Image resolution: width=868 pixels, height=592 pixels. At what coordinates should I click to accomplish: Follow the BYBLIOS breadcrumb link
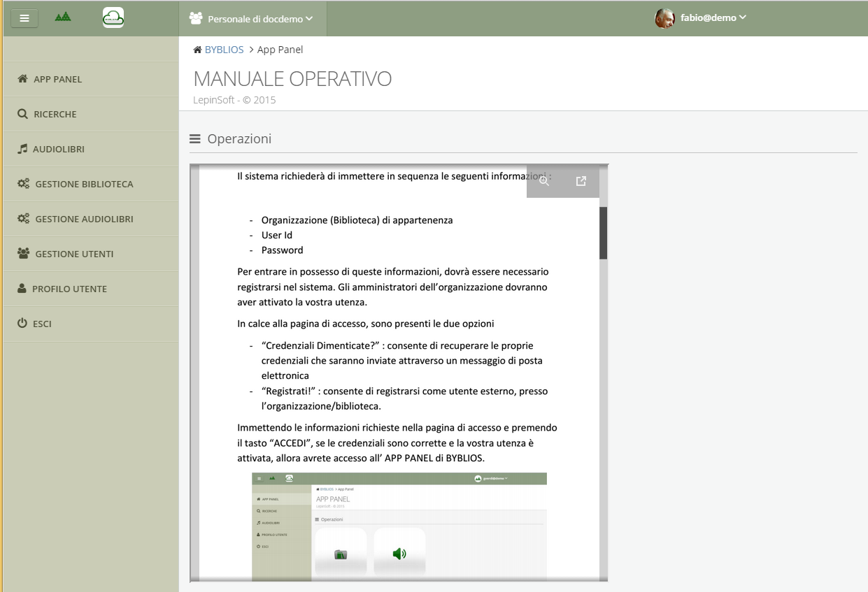tap(224, 50)
